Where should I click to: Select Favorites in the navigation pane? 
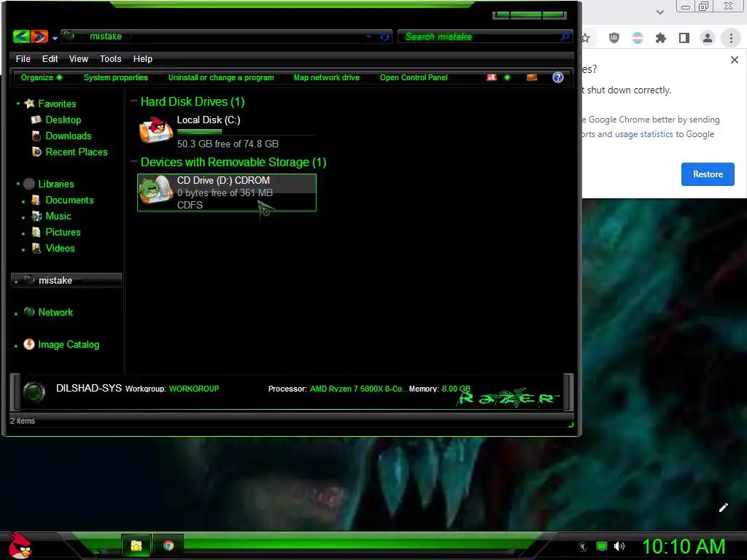[57, 104]
